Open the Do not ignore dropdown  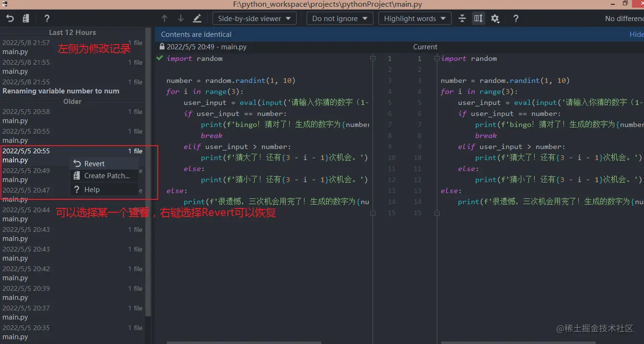pyautogui.click(x=340, y=18)
